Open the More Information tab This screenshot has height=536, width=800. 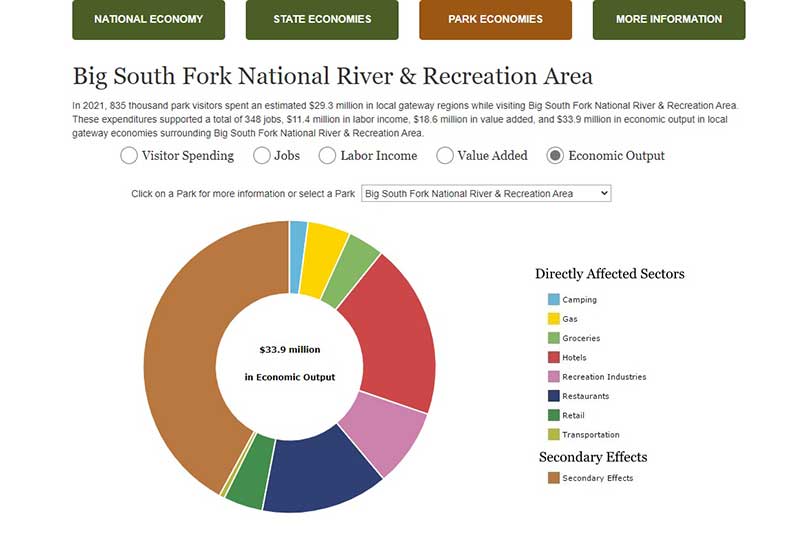(x=669, y=19)
